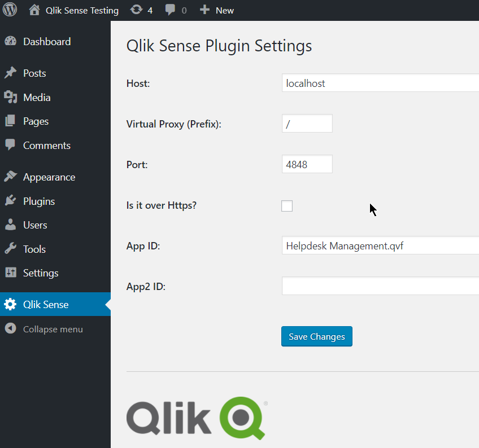This screenshot has height=448, width=479.
Task: Open the Qlik Sense Testing site link
Action: click(x=82, y=10)
